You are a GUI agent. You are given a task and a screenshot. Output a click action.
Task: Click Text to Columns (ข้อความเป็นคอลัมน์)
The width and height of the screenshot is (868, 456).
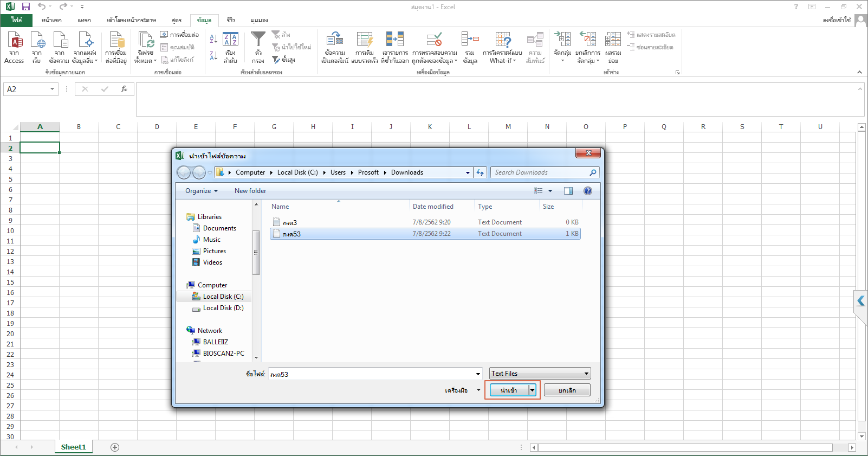(335, 47)
